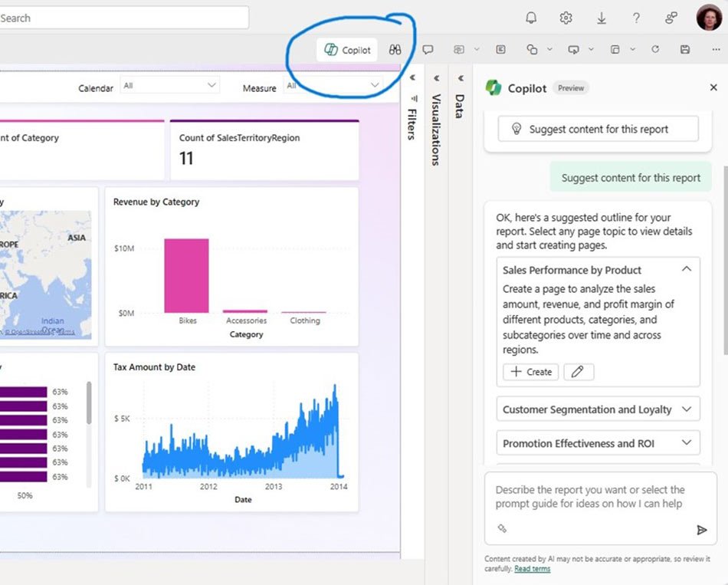Collapse Sales Performance by Product section
This screenshot has height=585, width=728.
[x=687, y=269]
